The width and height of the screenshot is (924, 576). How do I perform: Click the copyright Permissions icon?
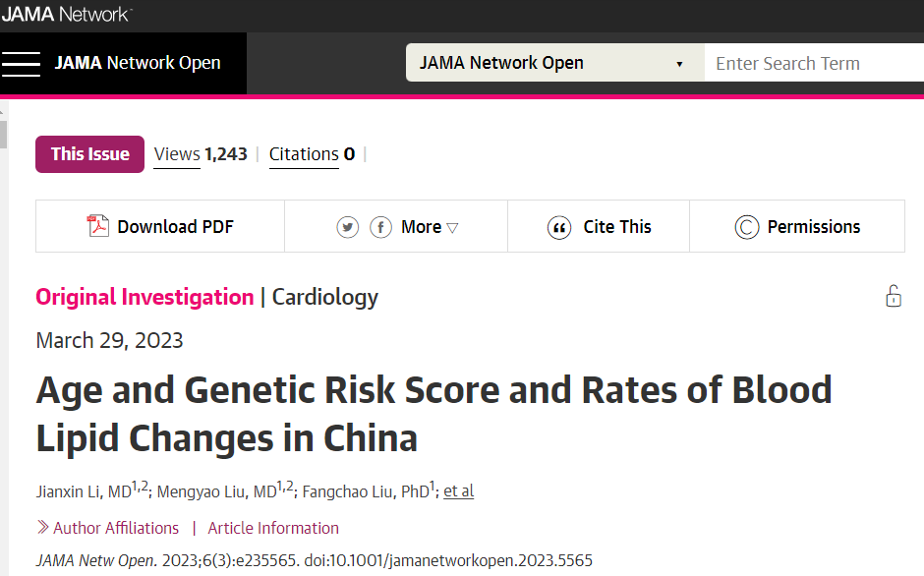(x=747, y=227)
